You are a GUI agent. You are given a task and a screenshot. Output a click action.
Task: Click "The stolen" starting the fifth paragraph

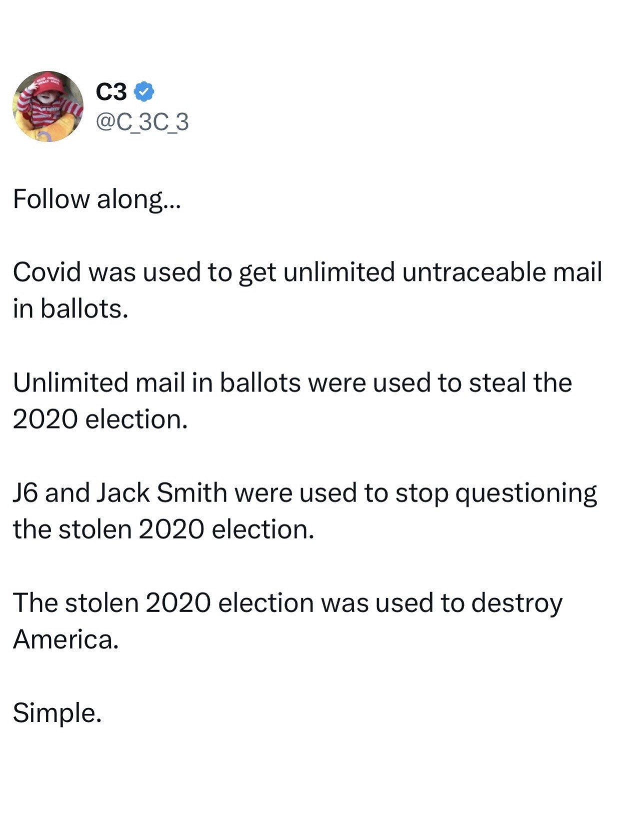tap(75, 603)
